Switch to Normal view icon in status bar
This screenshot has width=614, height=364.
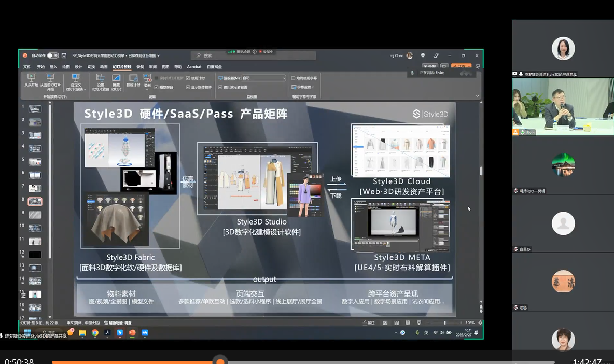pyautogui.click(x=385, y=323)
